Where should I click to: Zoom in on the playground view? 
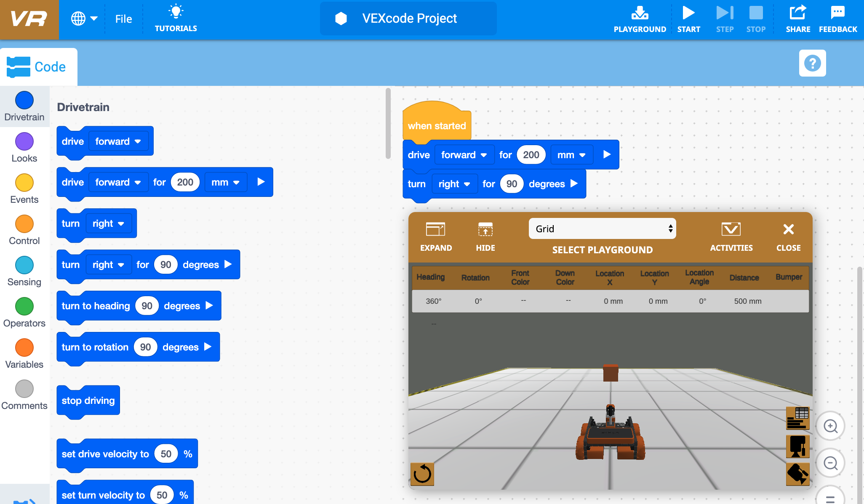point(830,426)
